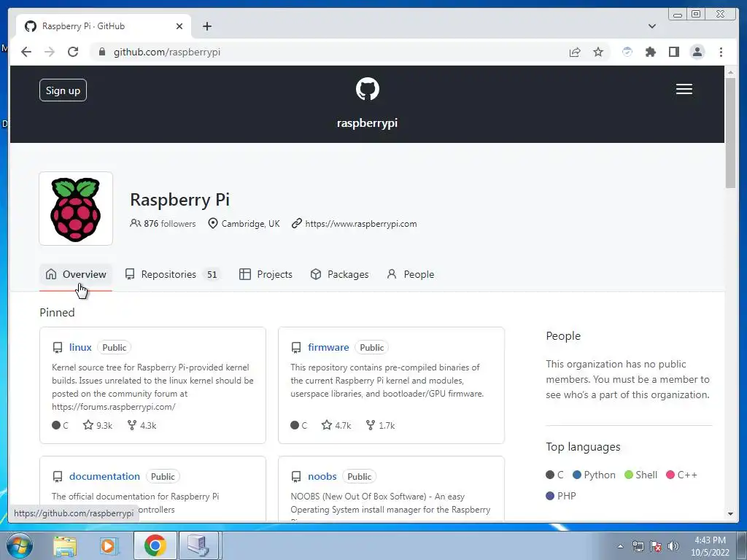Open the Chrome three-dot menu
This screenshot has width=747, height=560.
[x=721, y=52]
